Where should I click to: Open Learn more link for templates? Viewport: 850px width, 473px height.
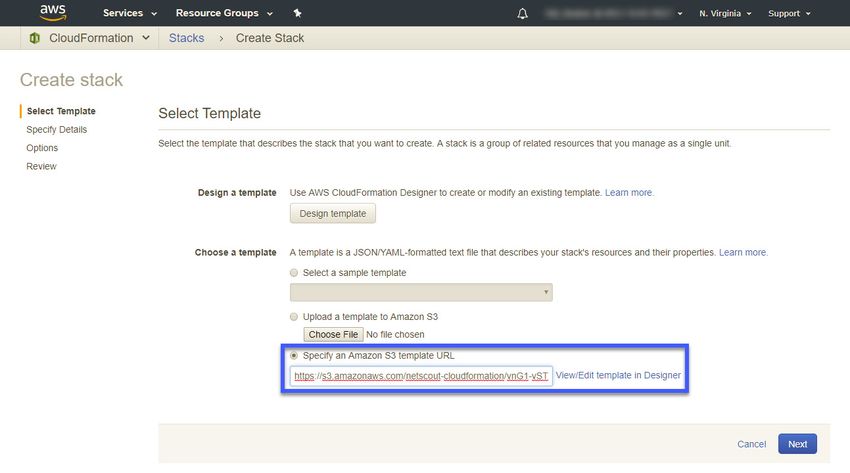pos(743,252)
